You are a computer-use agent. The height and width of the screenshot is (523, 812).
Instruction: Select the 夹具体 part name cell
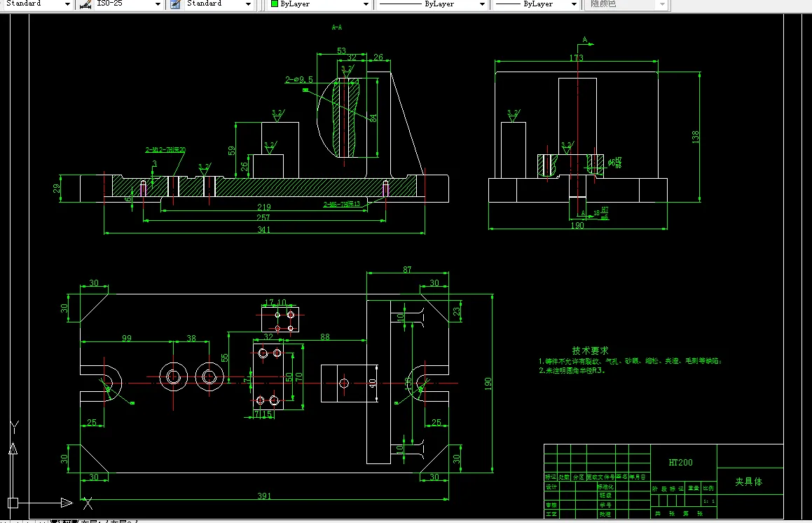(749, 482)
